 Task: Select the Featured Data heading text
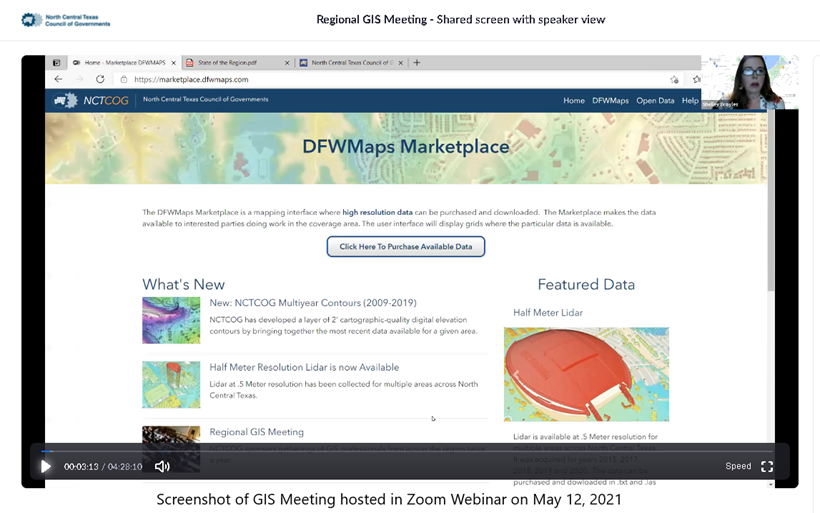click(586, 284)
